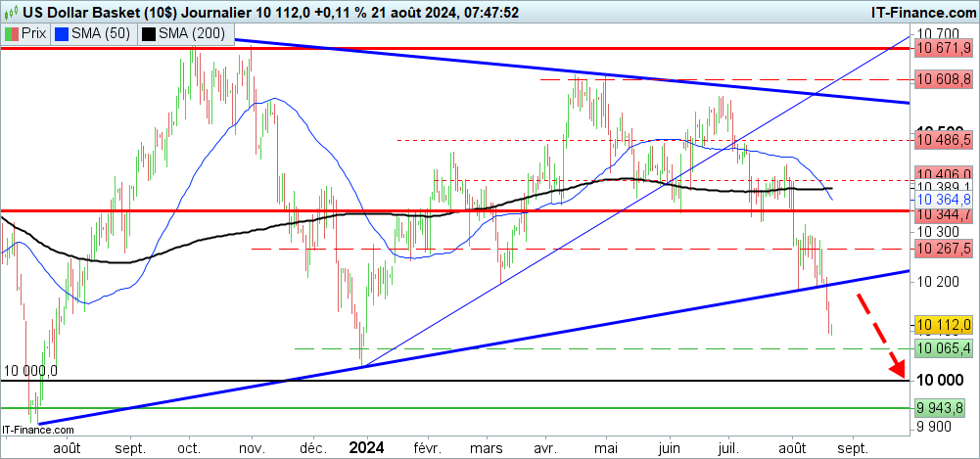Image resolution: width=980 pixels, height=459 pixels.
Task: Click the black SMA (200) legend icon
Action: [150, 34]
